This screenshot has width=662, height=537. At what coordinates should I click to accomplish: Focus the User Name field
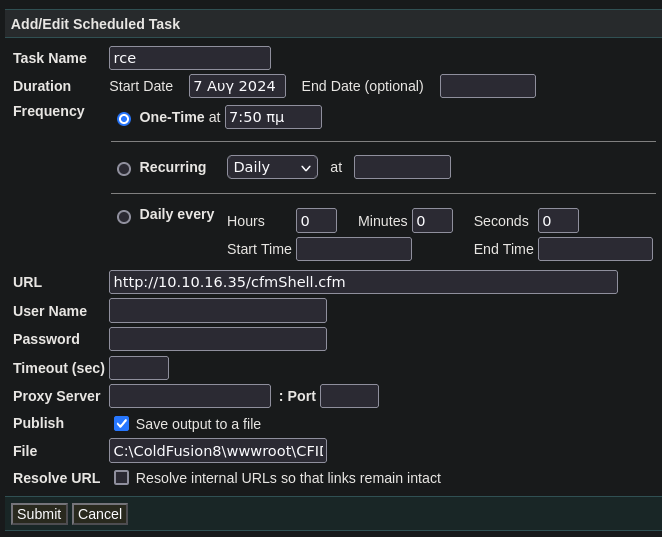click(218, 311)
